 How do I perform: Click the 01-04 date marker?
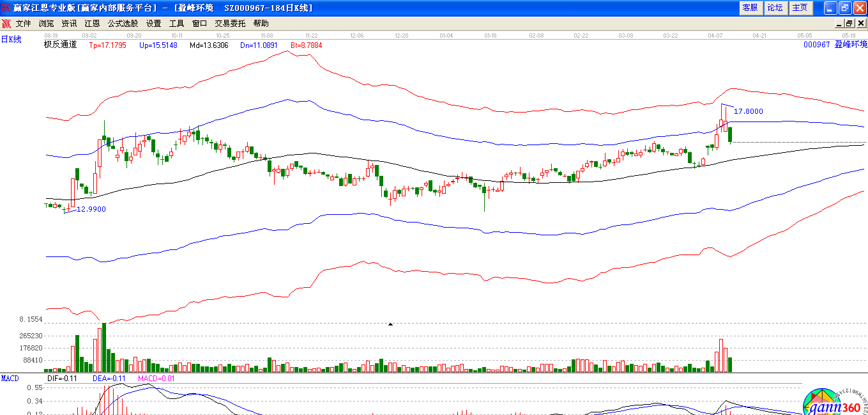click(446, 36)
